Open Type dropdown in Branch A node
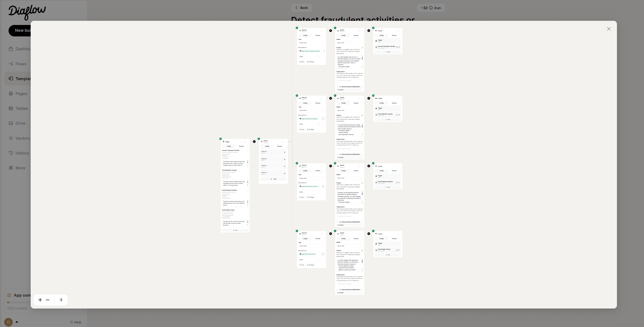 click(311, 43)
